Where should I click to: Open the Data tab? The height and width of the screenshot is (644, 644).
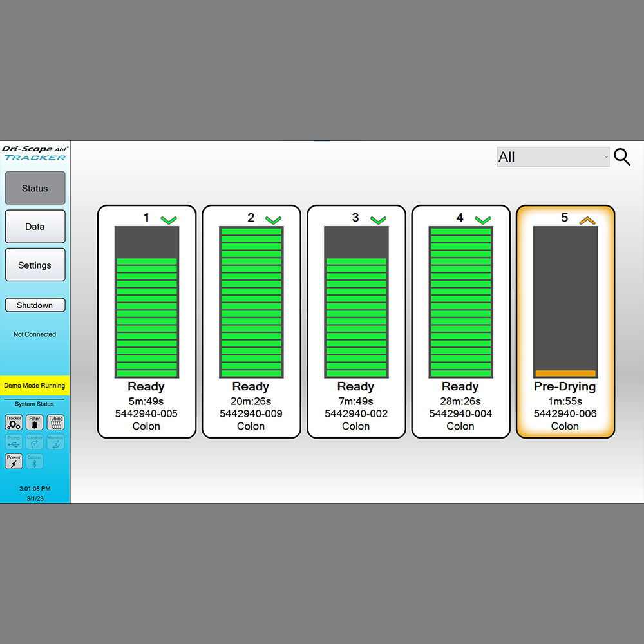[x=35, y=227]
